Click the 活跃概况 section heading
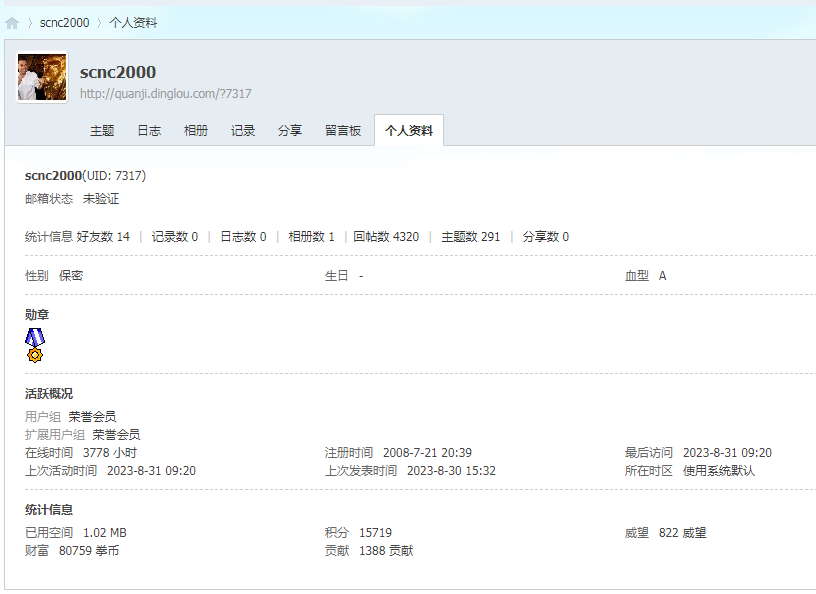The width and height of the screenshot is (816, 594). pyautogui.click(x=49, y=394)
